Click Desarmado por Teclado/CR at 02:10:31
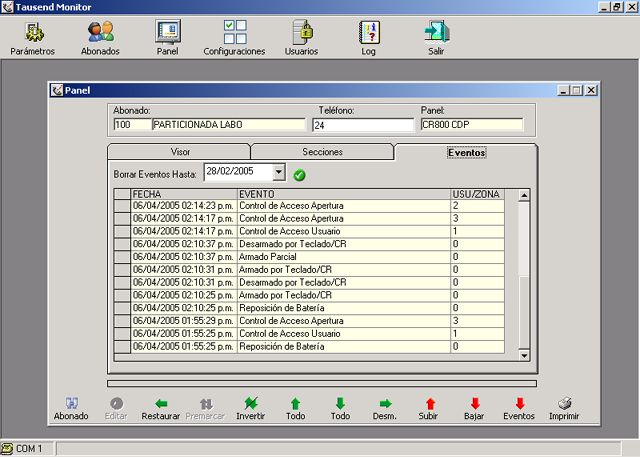 344,282
